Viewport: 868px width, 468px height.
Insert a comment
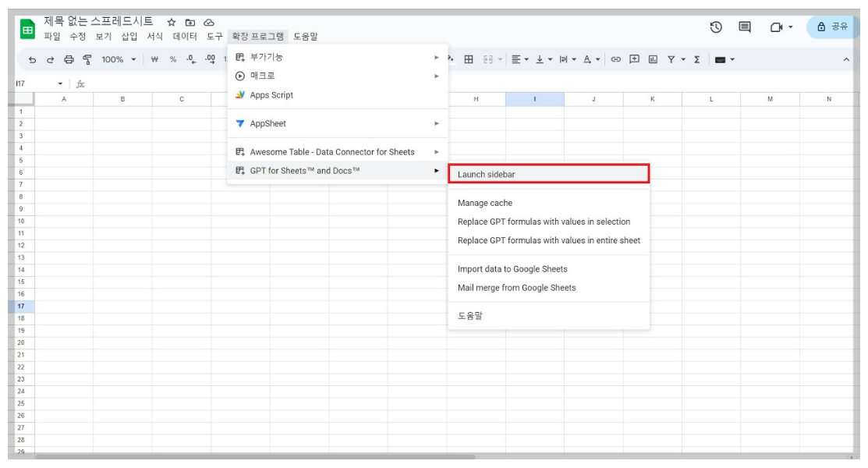tap(634, 59)
